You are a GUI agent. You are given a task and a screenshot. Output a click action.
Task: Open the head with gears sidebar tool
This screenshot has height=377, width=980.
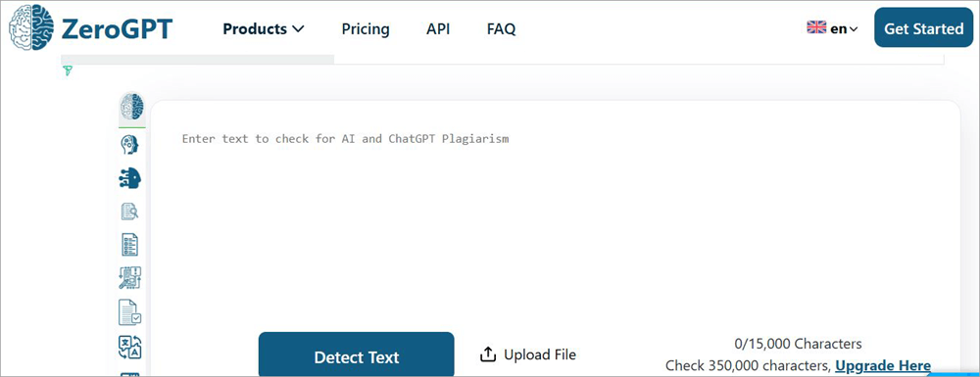[130, 146]
